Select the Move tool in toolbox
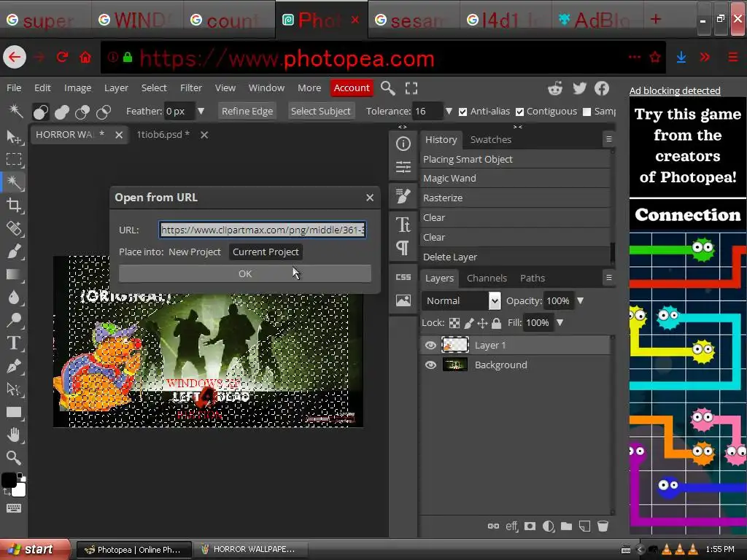The image size is (747, 560). pos(14,137)
